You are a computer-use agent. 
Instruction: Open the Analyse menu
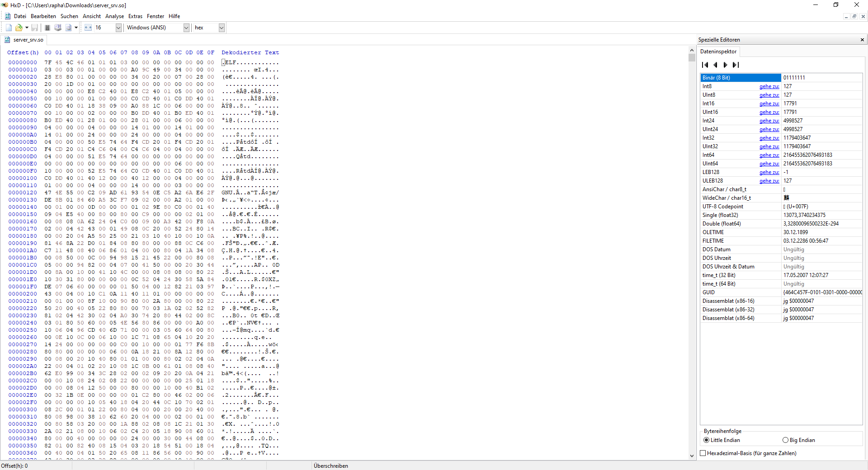point(114,16)
